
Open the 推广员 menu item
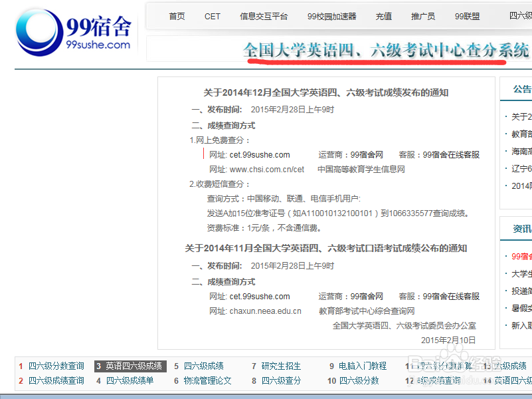[x=423, y=17]
